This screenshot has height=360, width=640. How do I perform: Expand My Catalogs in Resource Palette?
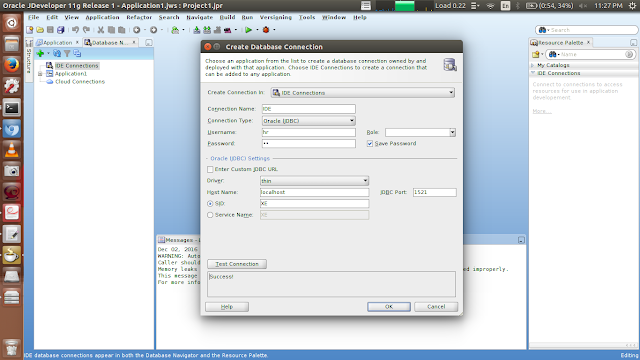point(533,65)
